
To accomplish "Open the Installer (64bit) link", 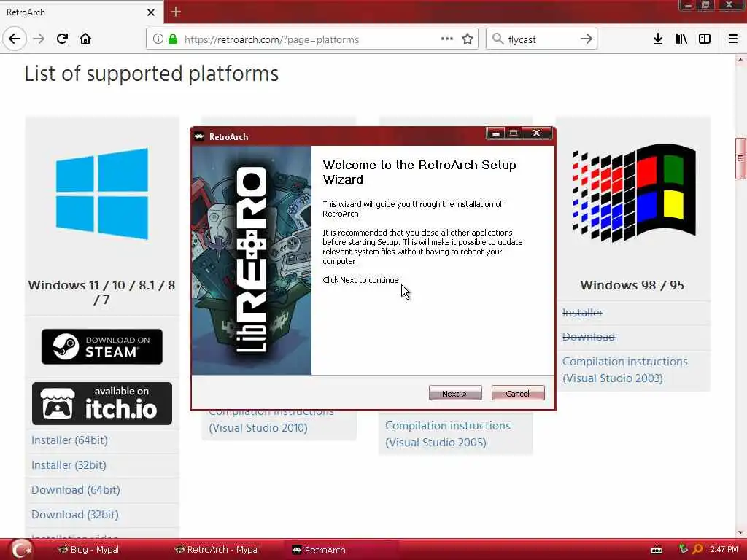I will 69,440.
